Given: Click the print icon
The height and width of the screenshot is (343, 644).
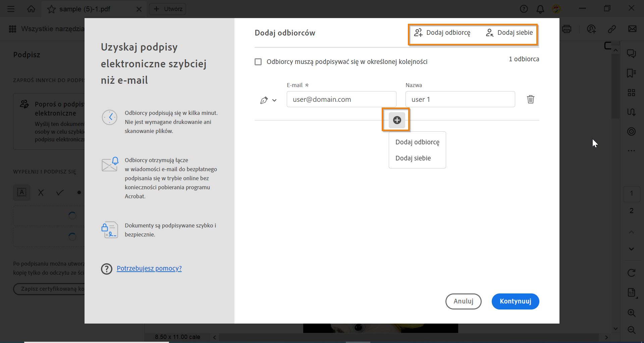Looking at the screenshot, I should (567, 29).
